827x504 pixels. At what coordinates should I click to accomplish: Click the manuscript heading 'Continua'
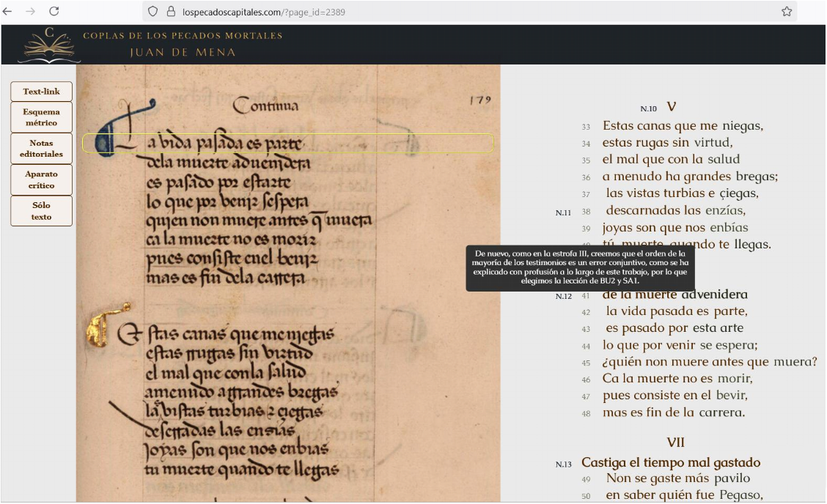265,105
